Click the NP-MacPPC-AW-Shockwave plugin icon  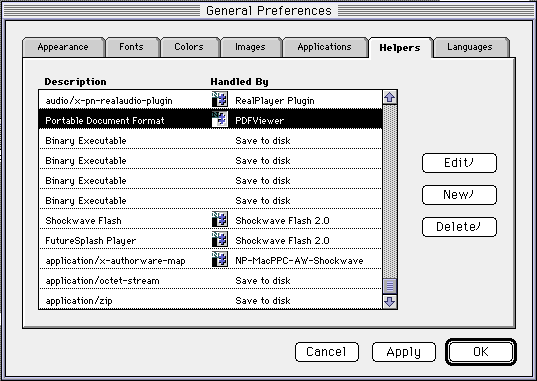pyautogui.click(x=220, y=259)
